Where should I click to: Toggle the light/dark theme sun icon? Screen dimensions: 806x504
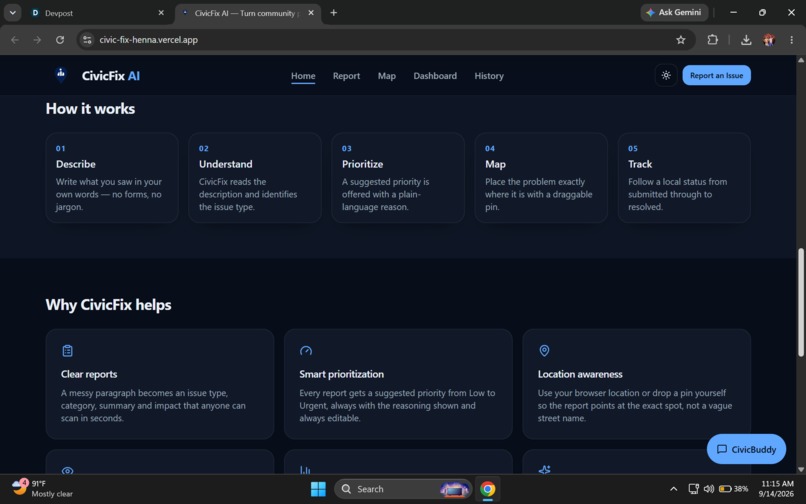[666, 76]
